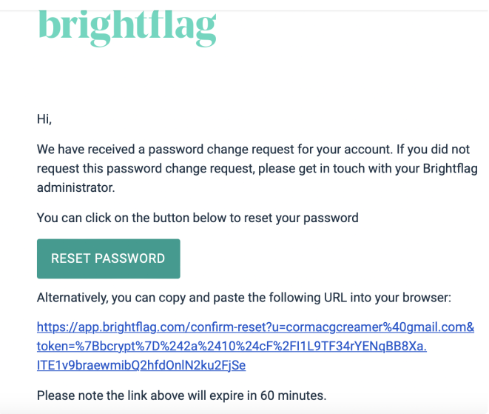
Task: Click the word 'Brightflag' in the paragraph
Action: (450, 169)
